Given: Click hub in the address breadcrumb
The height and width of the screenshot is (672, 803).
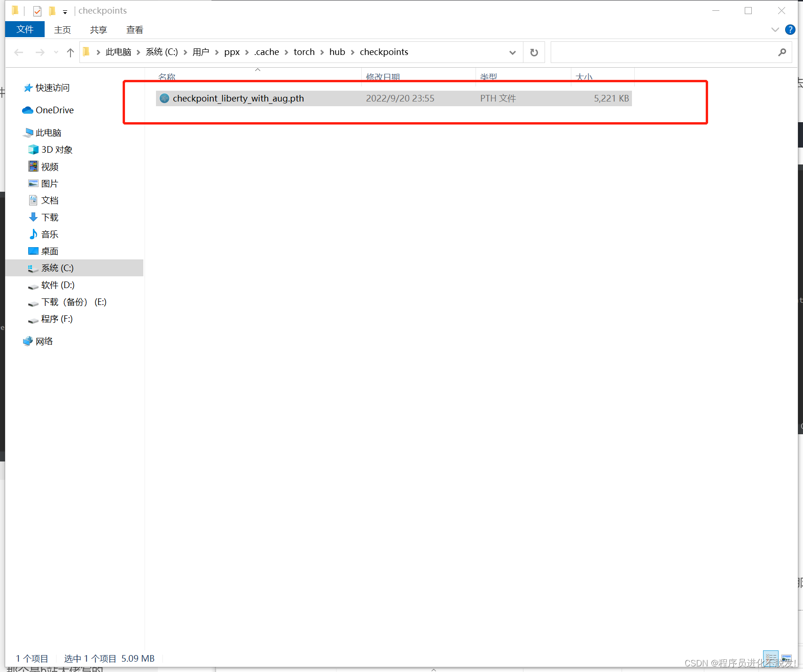Looking at the screenshot, I should click(x=337, y=52).
